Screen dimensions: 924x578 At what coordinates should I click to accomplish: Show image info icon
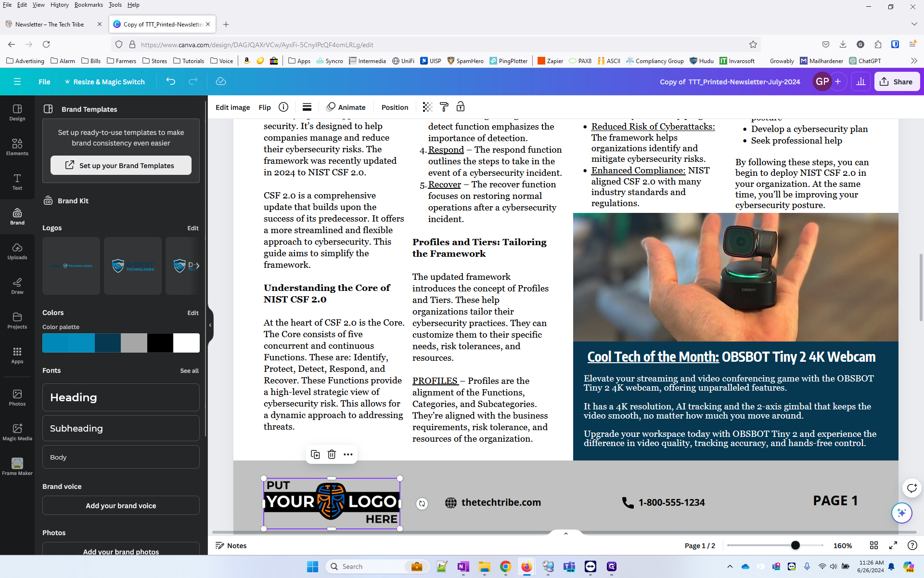coord(283,107)
